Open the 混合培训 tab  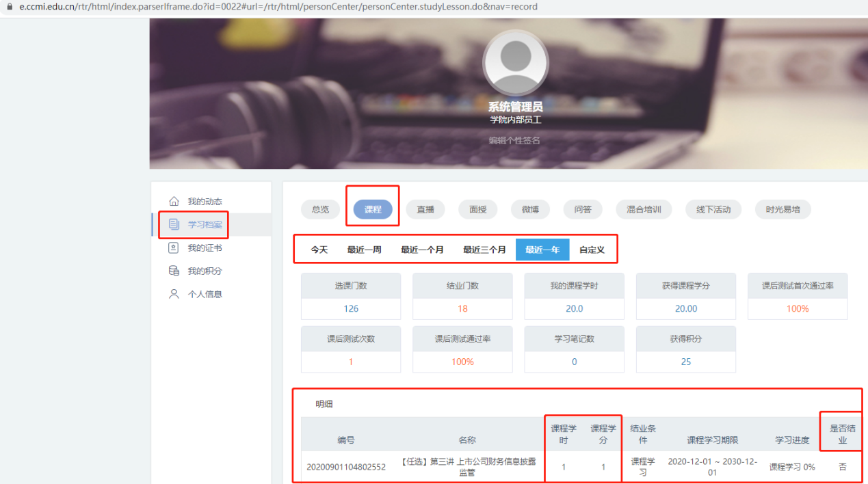pos(644,209)
